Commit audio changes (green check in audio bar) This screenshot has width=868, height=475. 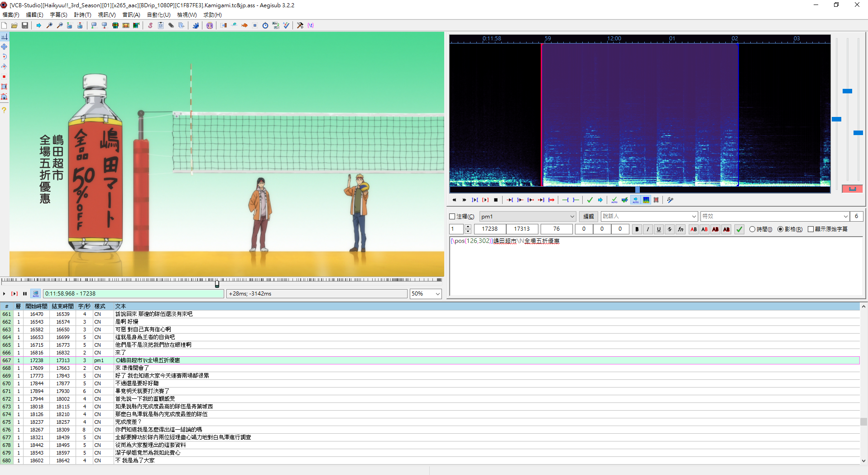[590, 200]
